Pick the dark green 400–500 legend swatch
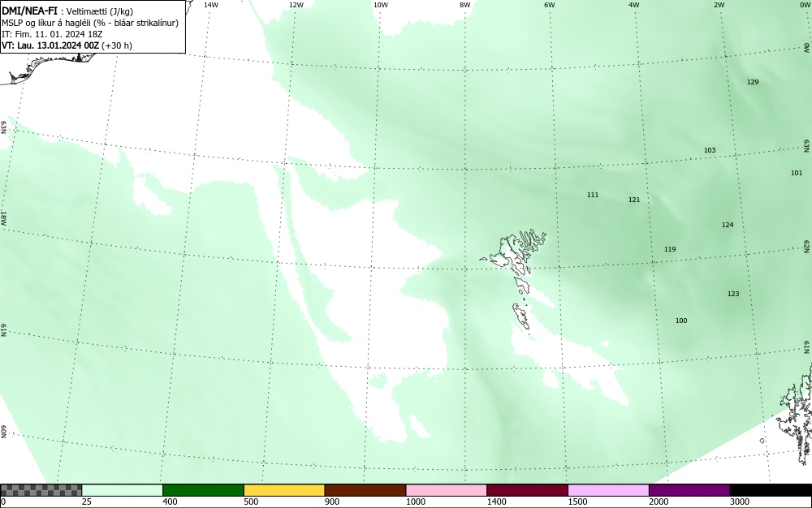The image size is (812, 508). pyautogui.click(x=203, y=490)
